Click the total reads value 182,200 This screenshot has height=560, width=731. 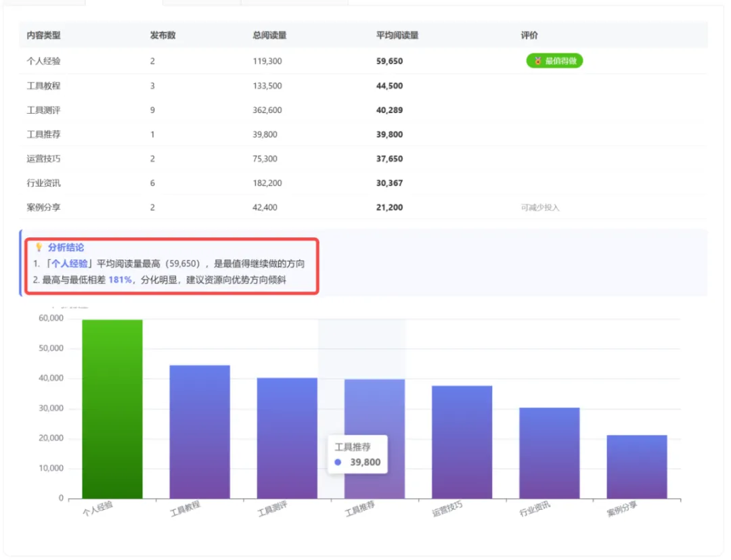click(267, 183)
